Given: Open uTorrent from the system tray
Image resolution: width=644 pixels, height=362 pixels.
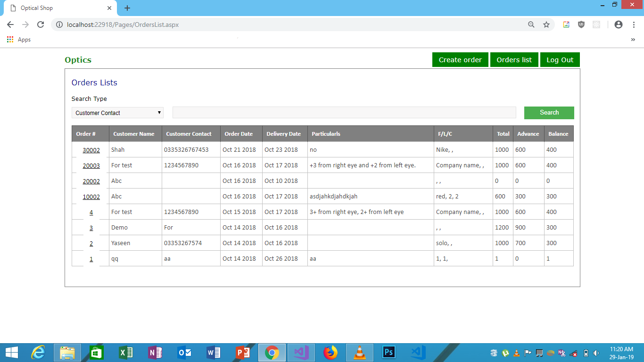Looking at the screenshot, I should click(x=505, y=353).
